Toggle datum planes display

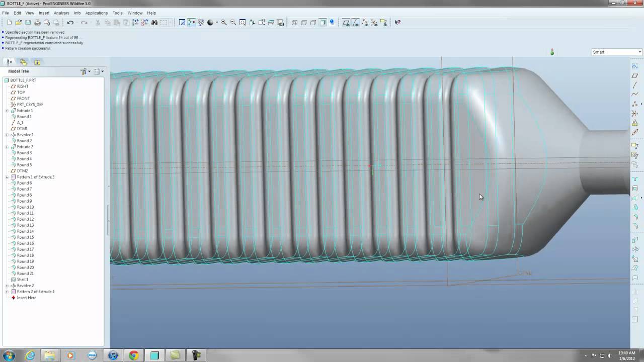tap(346, 22)
